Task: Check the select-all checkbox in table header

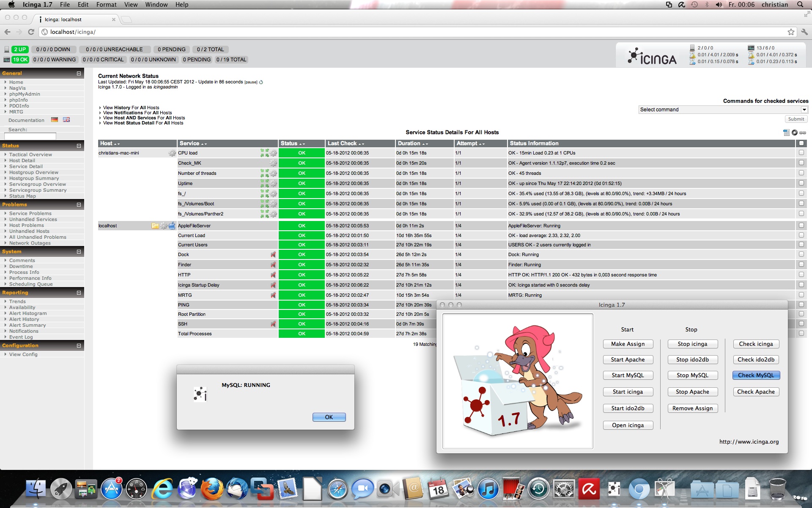Action: pyautogui.click(x=801, y=144)
